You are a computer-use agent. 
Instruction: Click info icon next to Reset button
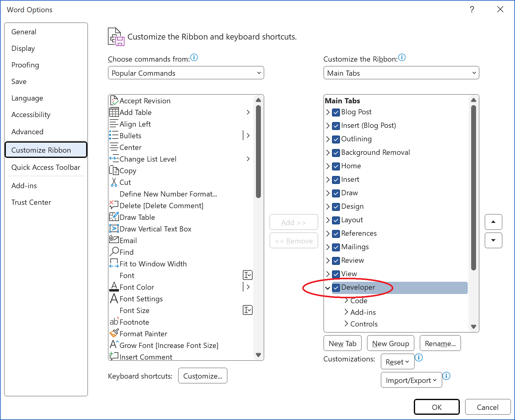419,357
